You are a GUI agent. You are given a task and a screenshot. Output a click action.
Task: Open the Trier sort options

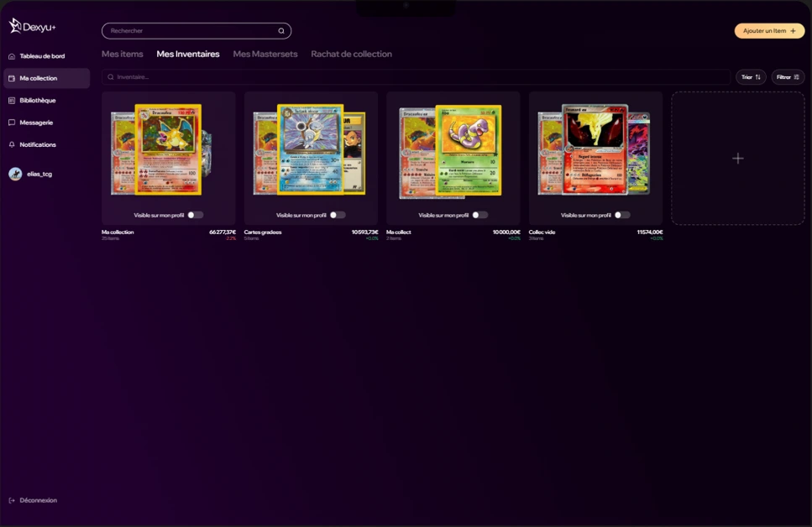(x=751, y=77)
